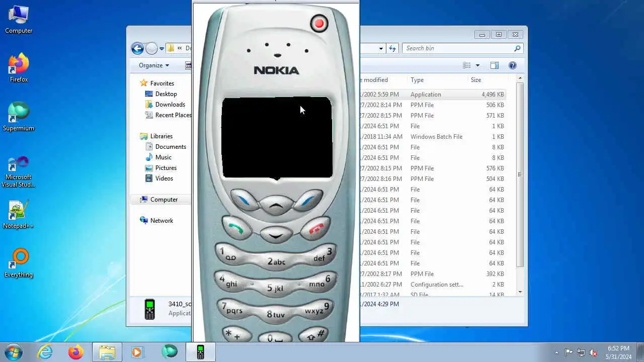Open Documents library

(171, 147)
